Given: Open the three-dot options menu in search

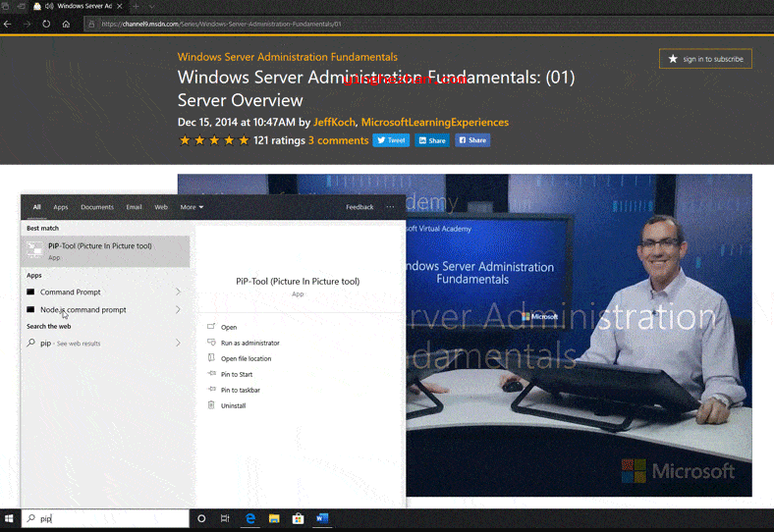Looking at the screenshot, I should (x=390, y=207).
